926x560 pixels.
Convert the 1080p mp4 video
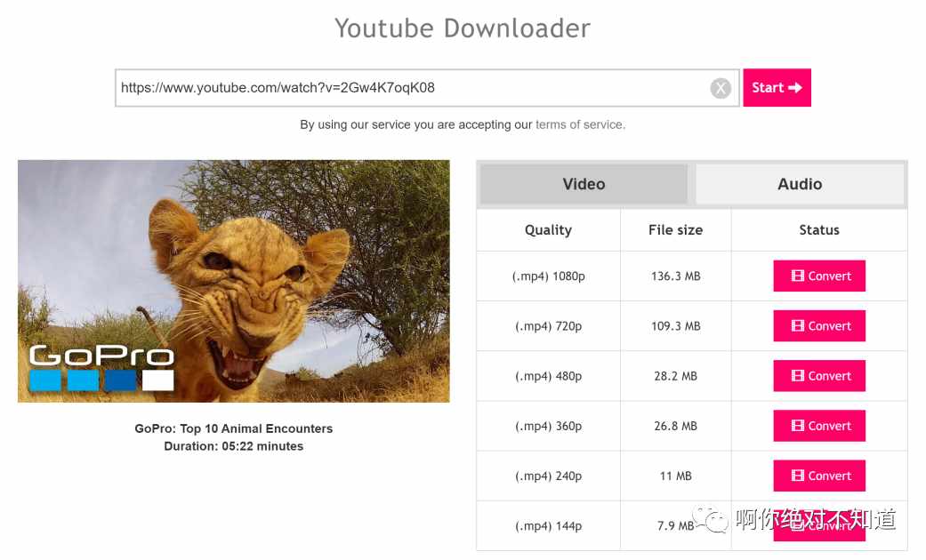tap(819, 276)
